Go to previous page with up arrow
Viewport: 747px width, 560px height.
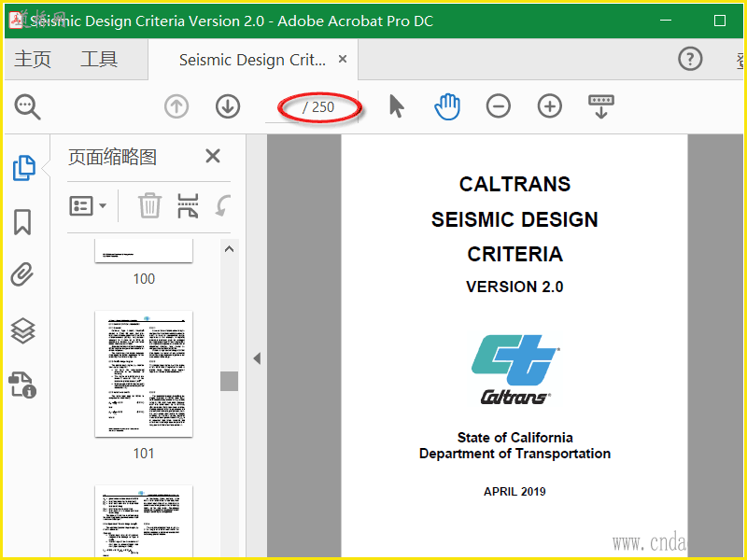click(176, 106)
